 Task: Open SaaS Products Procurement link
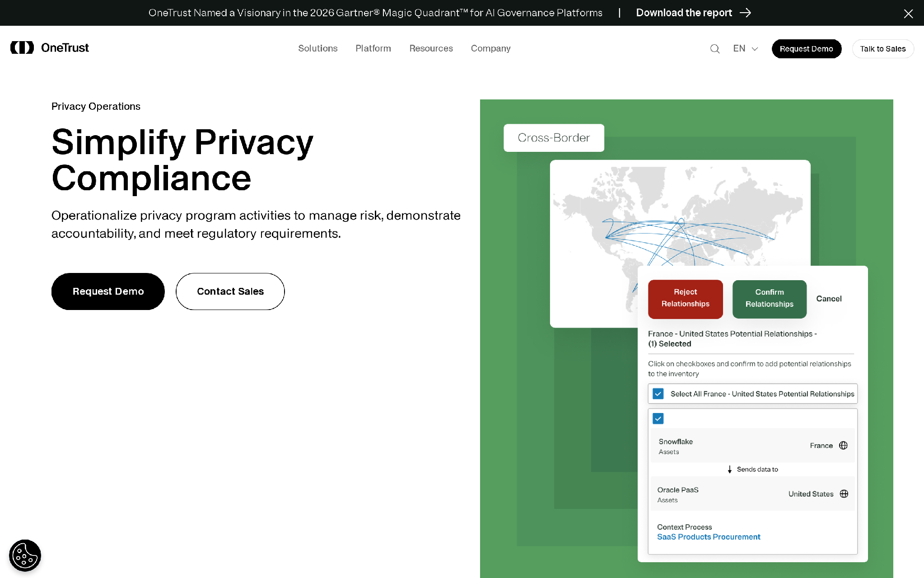(709, 537)
